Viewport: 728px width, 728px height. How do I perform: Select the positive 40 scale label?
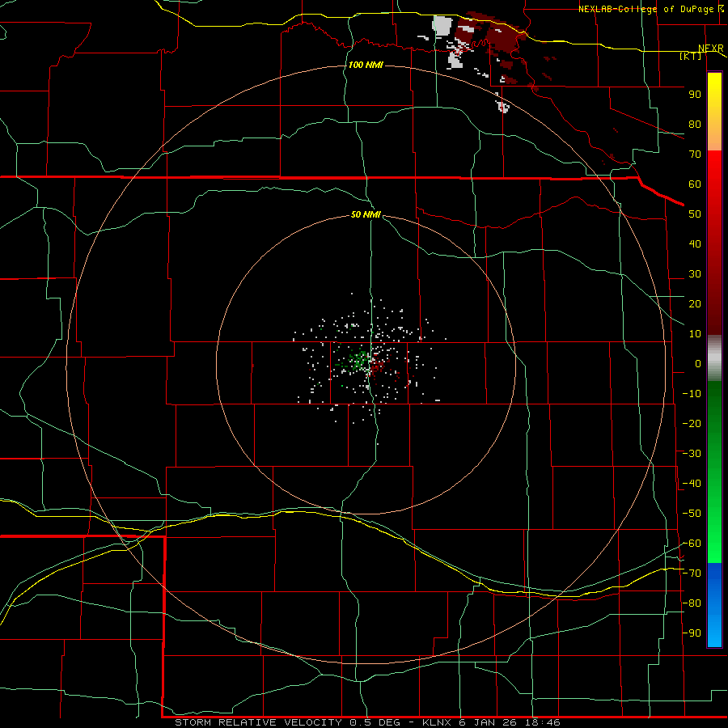695,243
